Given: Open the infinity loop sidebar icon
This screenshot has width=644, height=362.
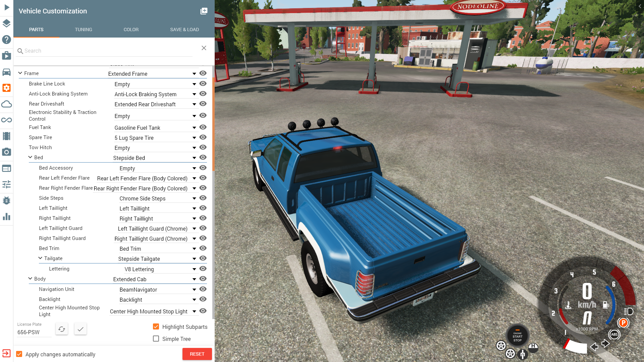Looking at the screenshot, I should [7, 120].
